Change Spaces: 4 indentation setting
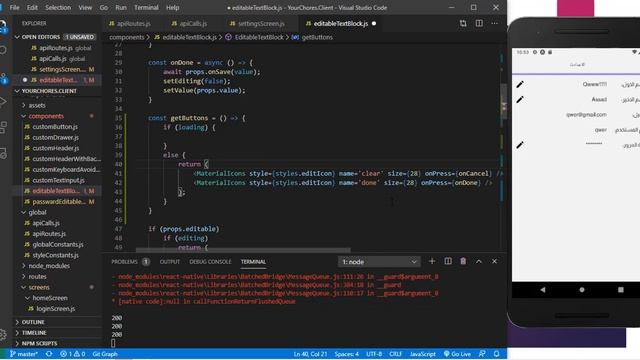 click(x=347, y=354)
